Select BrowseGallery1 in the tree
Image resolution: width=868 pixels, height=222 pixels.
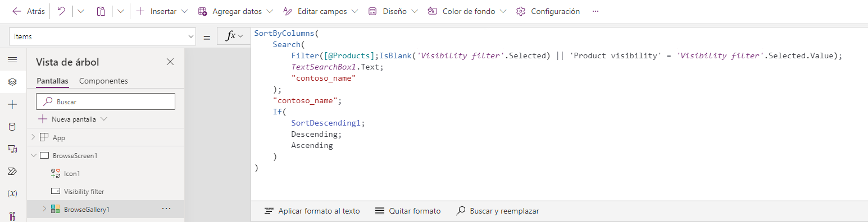pos(87,210)
